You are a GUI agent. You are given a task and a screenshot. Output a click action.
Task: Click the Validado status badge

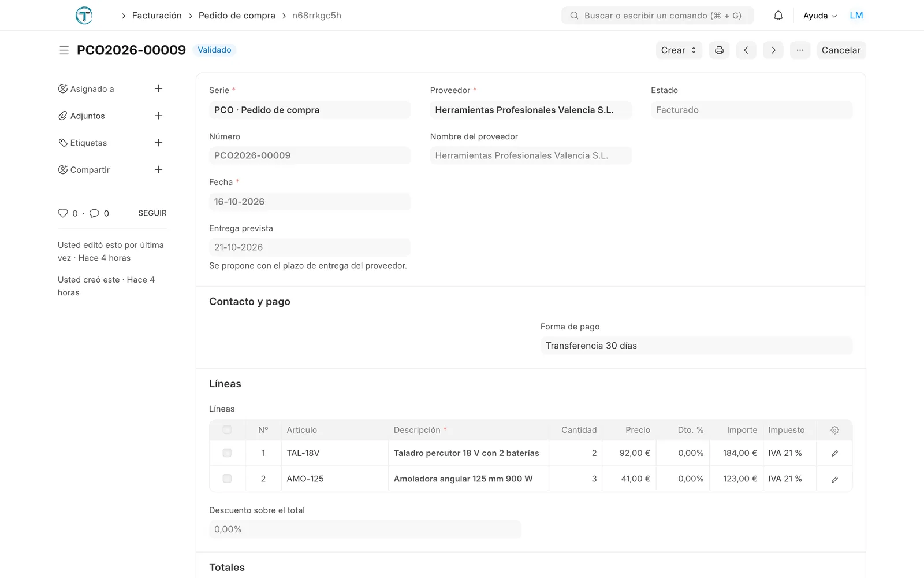click(214, 50)
